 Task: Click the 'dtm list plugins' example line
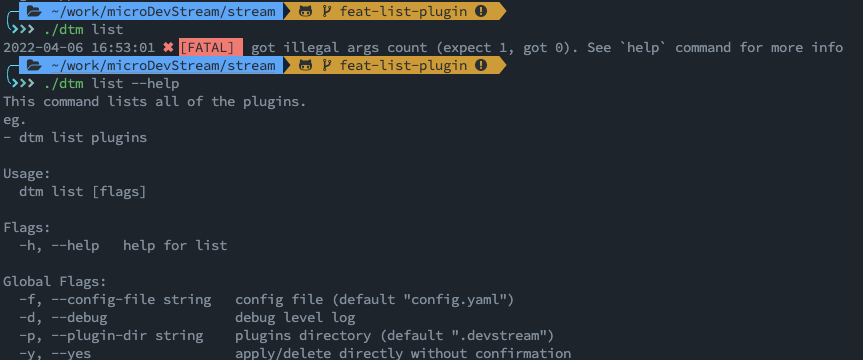coord(83,138)
